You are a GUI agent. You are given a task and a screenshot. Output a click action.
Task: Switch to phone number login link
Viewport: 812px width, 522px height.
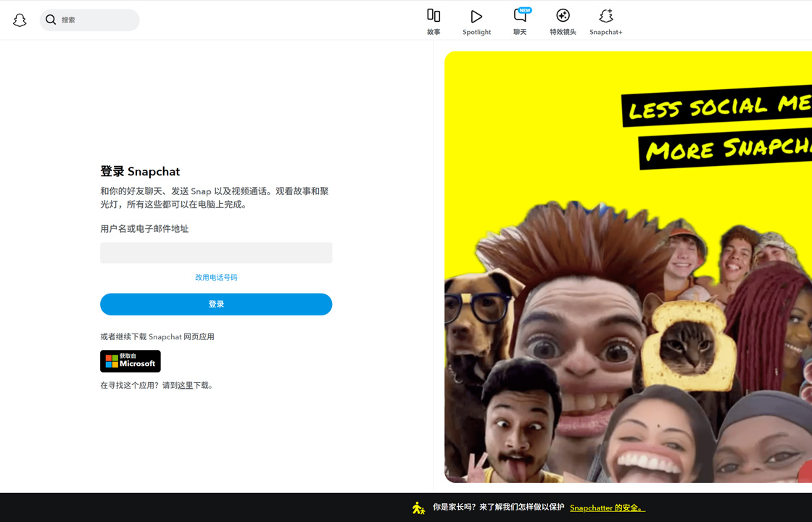[x=216, y=277]
